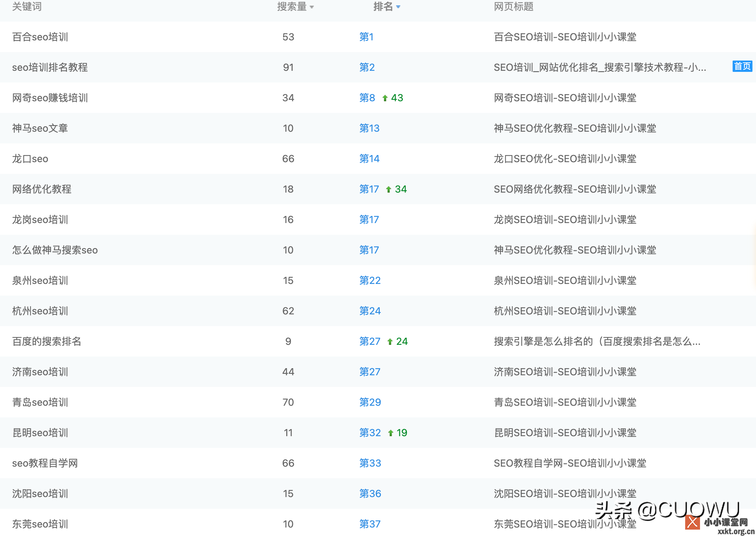Viewport: 756px width, 536px height.
Task: Click the 第14 ranking for 龙口seo
Action: [369, 159]
